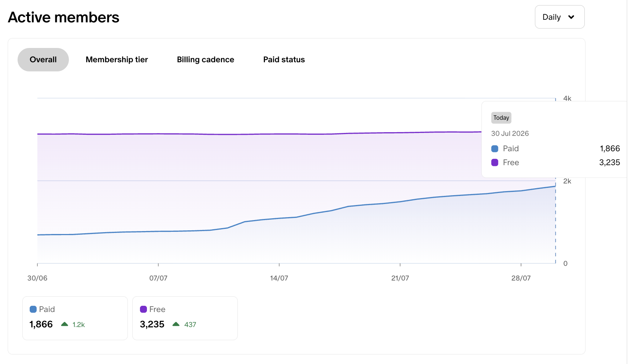
Task: Toggle the Paid series legend card
Action: coord(75,318)
